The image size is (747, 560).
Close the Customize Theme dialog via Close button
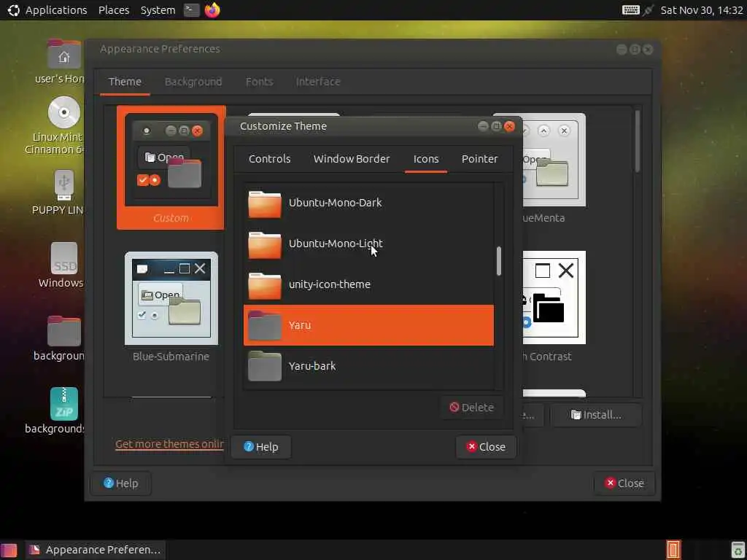click(485, 447)
